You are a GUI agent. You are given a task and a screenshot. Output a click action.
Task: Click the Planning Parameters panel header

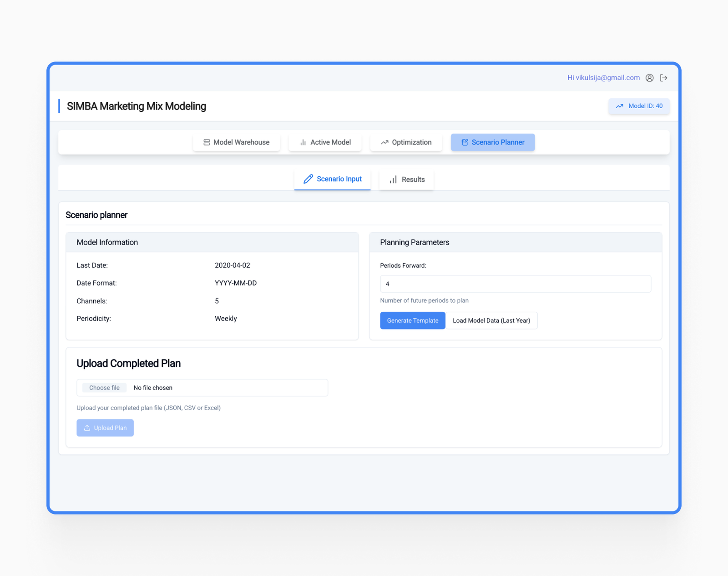415,242
